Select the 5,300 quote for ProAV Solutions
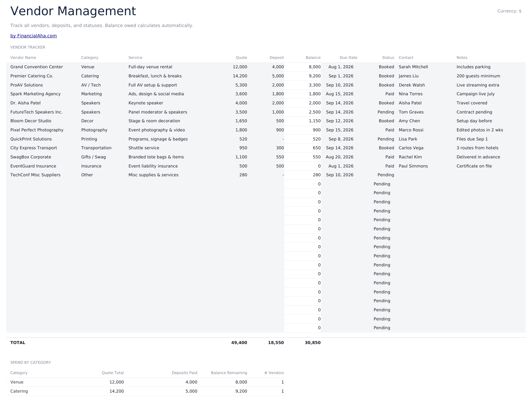532x402 pixels. pos(241,85)
